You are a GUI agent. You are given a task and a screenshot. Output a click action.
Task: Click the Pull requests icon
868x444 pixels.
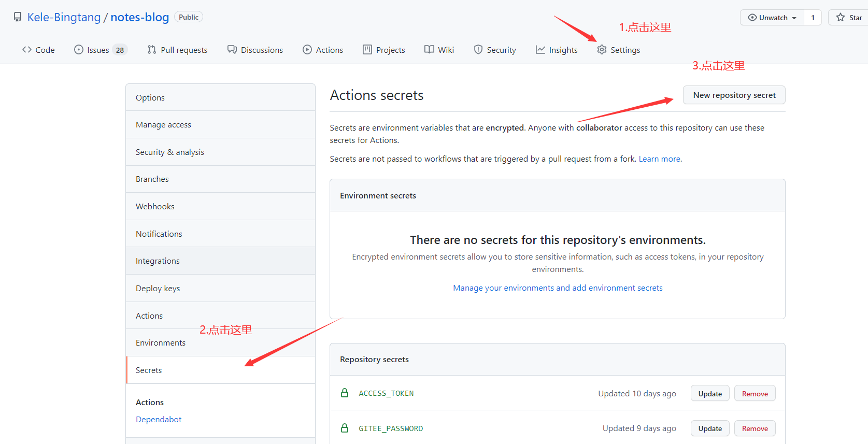click(152, 50)
